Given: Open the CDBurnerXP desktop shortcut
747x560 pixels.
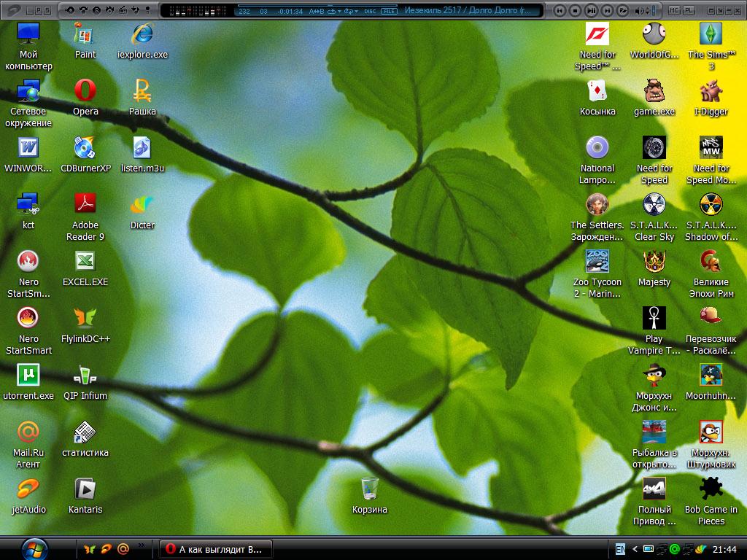Looking at the screenshot, I should 85,148.
